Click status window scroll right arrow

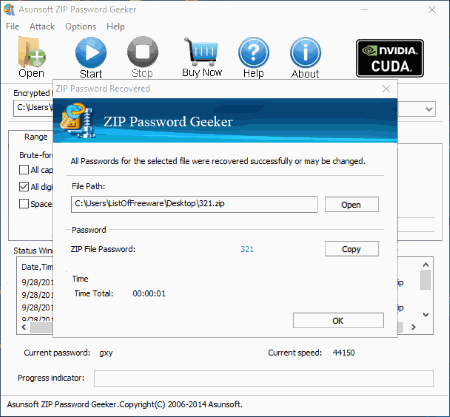point(413,327)
